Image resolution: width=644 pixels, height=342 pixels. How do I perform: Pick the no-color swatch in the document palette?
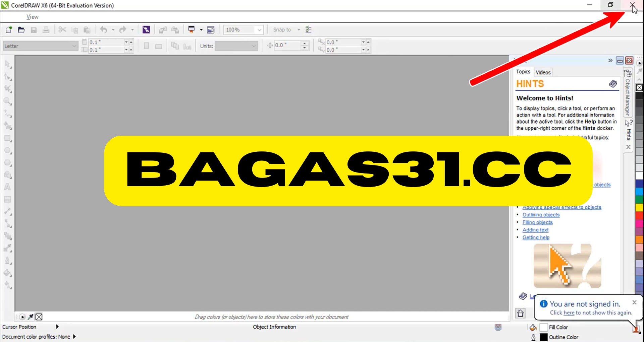(39, 317)
